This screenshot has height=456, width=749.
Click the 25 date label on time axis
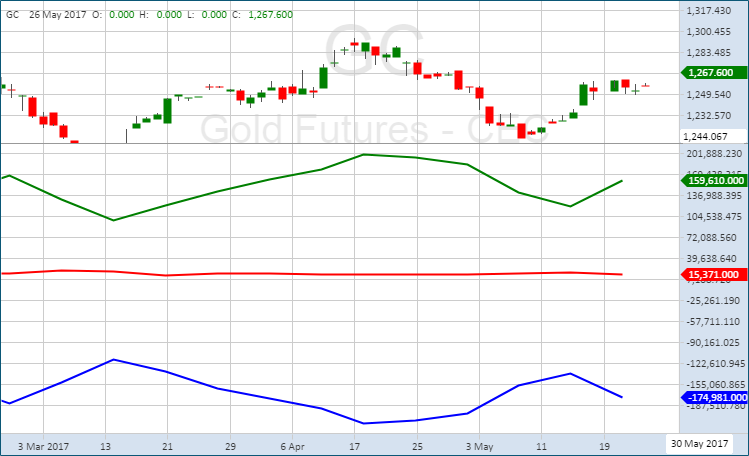[417, 446]
